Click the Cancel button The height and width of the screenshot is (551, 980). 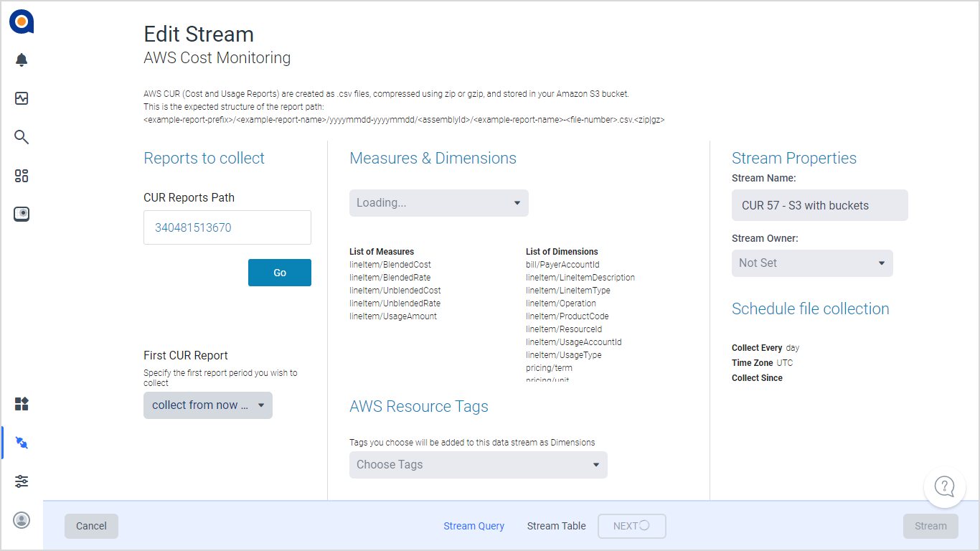click(x=91, y=526)
